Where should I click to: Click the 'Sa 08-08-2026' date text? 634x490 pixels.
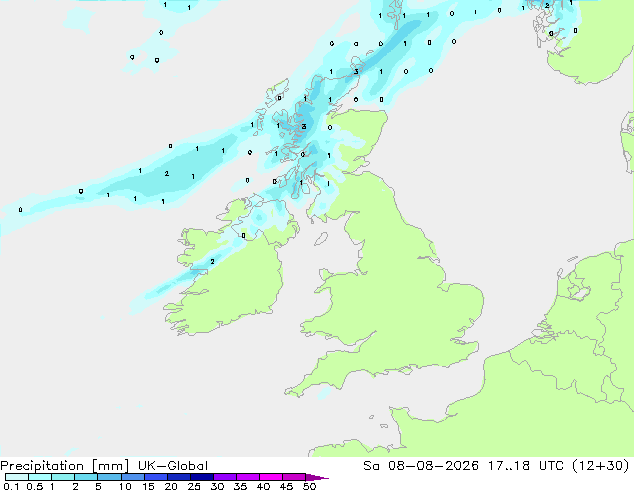click(421, 466)
